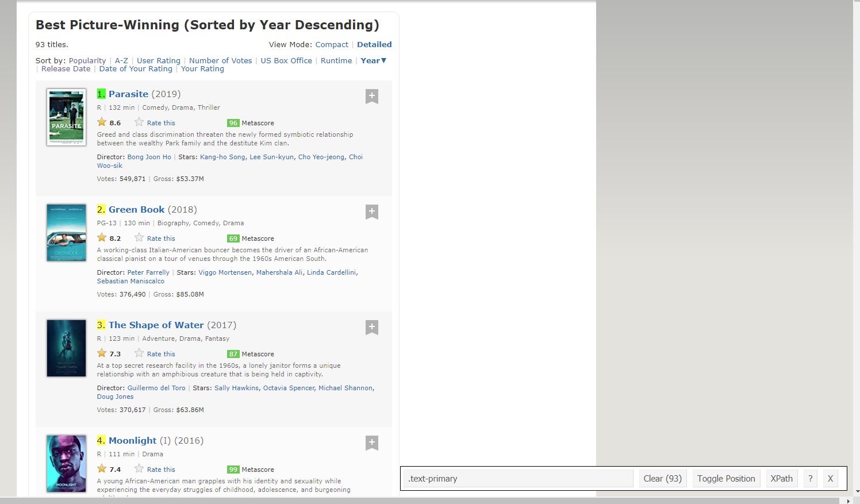
Task: Sort list by Number of Votes
Action: tap(221, 60)
